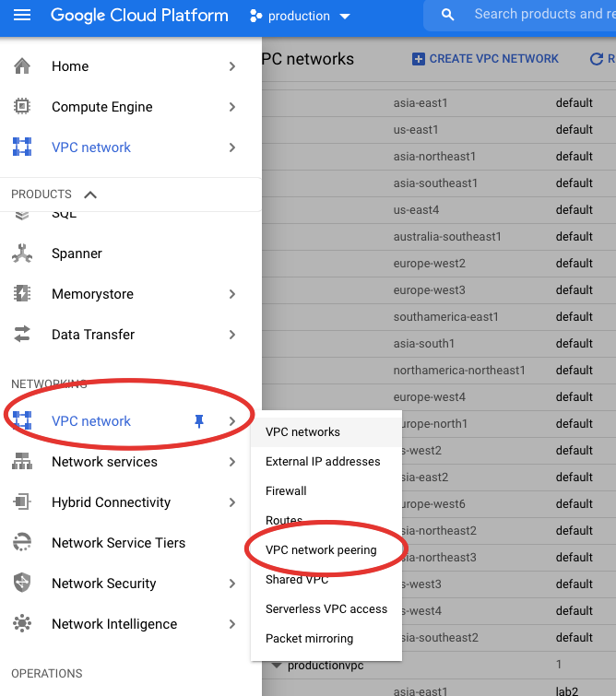Screen dimensions: 616x696
Task: Click the Memorystore icon
Action: click(x=22, y=294)
